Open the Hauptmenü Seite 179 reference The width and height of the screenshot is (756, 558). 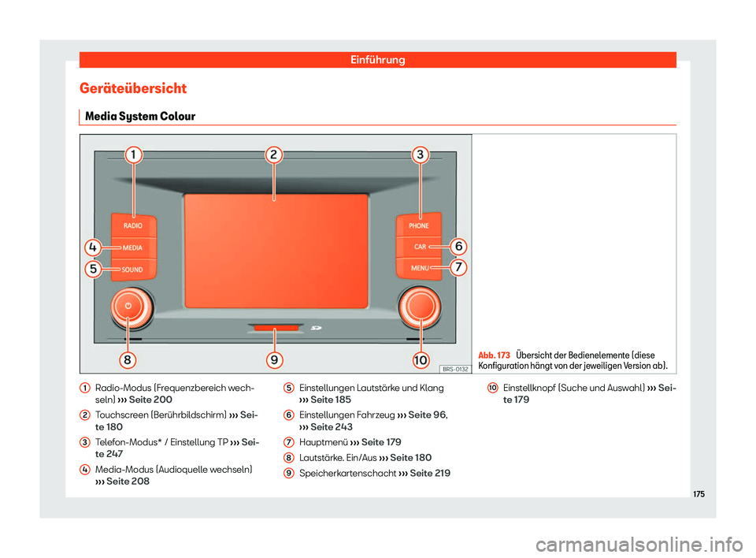tap(376, 442)
